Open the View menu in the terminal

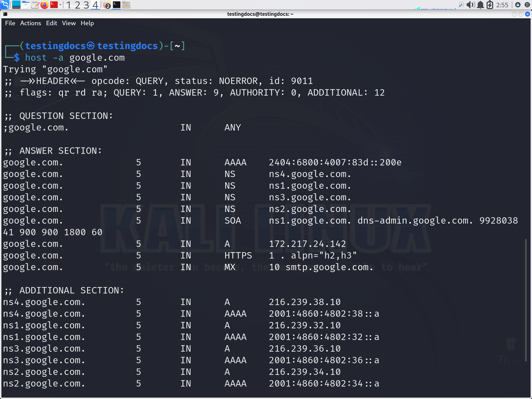coord(69,23)
